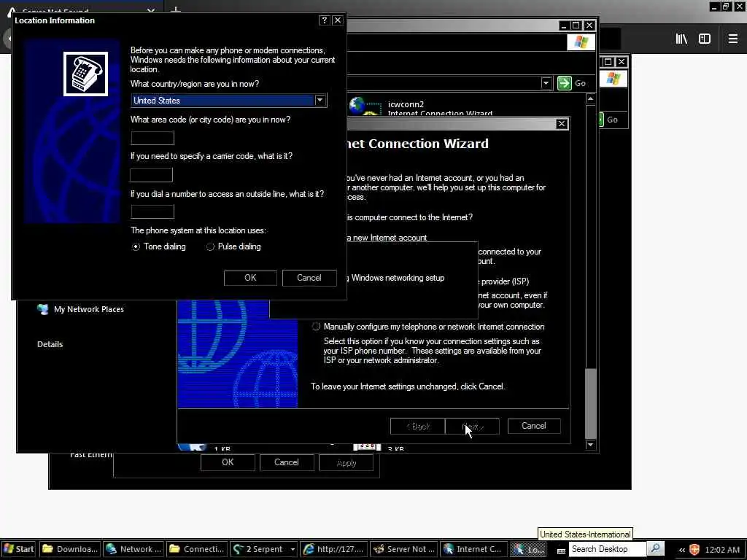Click Cancel in Location Information dialog
This screenshot has width=747, height=560.
point(309,278)
